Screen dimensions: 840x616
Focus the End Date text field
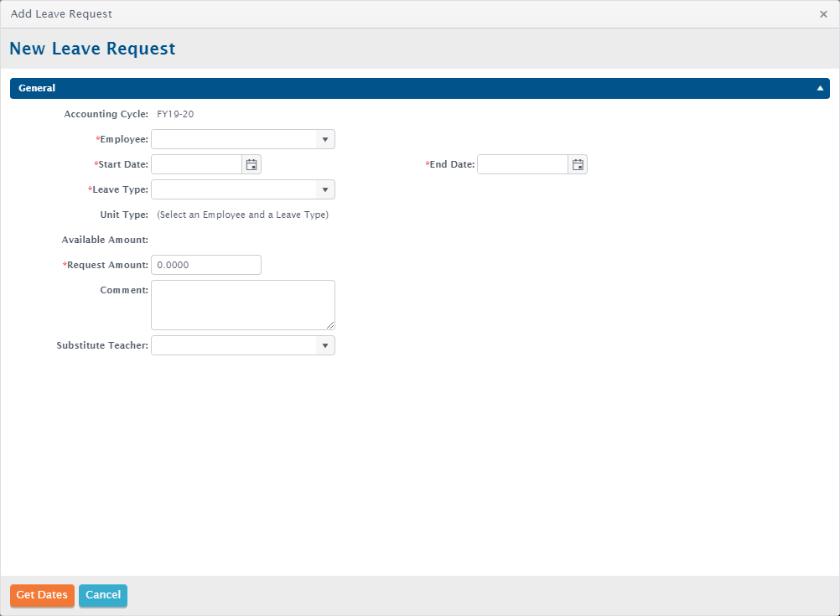click(523, 164)
